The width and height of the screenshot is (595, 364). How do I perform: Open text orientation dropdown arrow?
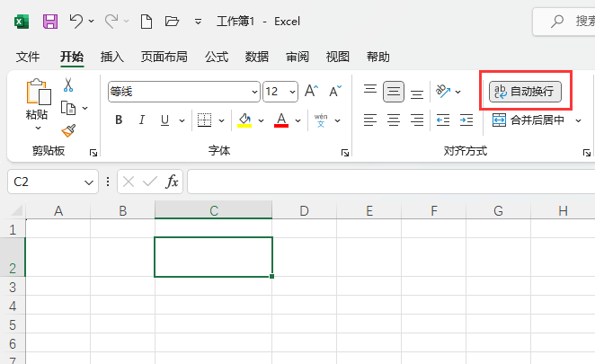click(458, 92)
